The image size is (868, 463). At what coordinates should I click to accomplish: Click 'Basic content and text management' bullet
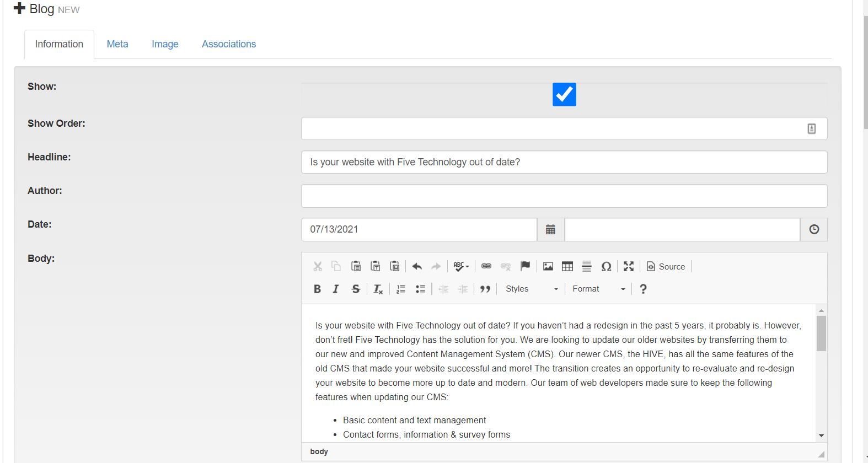(414, 420)
